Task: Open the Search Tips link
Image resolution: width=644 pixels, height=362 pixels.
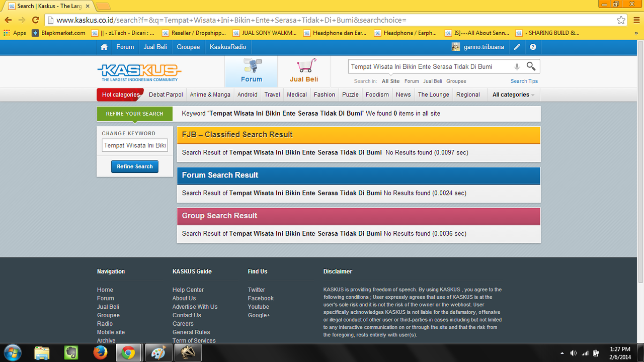Action: 524,81
